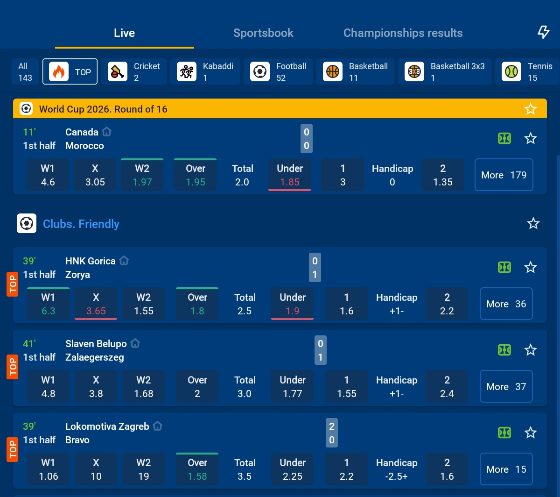Bet W2 1.68 on Zalaegerszeg
The height and width of the screenshot is (497, 560).
[x=144, y=387]
